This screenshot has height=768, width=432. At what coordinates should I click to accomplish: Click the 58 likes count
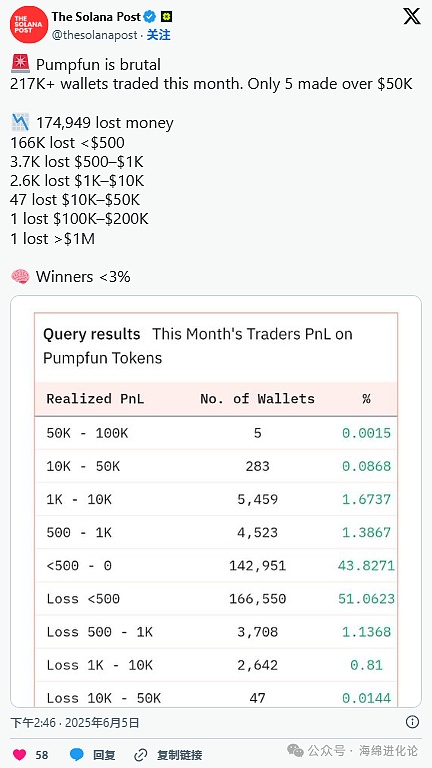(42, 755)
